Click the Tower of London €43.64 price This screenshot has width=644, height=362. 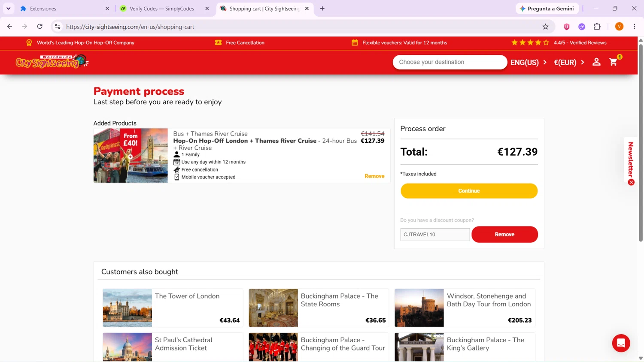(x=230, y=320)
